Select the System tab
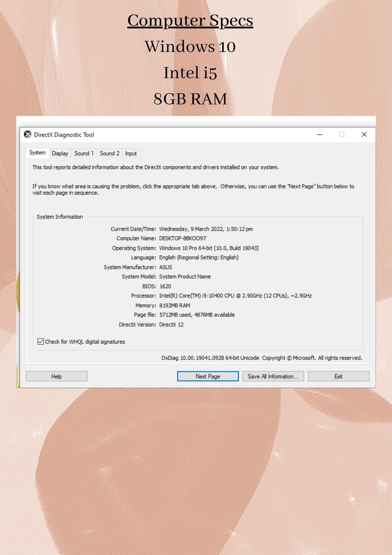The image size is (392, 555). coord(37,153)
